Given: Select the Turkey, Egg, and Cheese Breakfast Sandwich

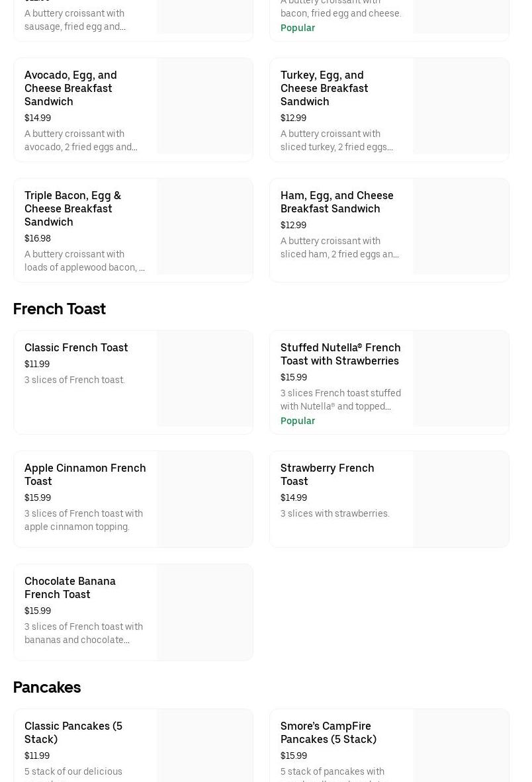Looking at the screenshot, I should point(324,88).
